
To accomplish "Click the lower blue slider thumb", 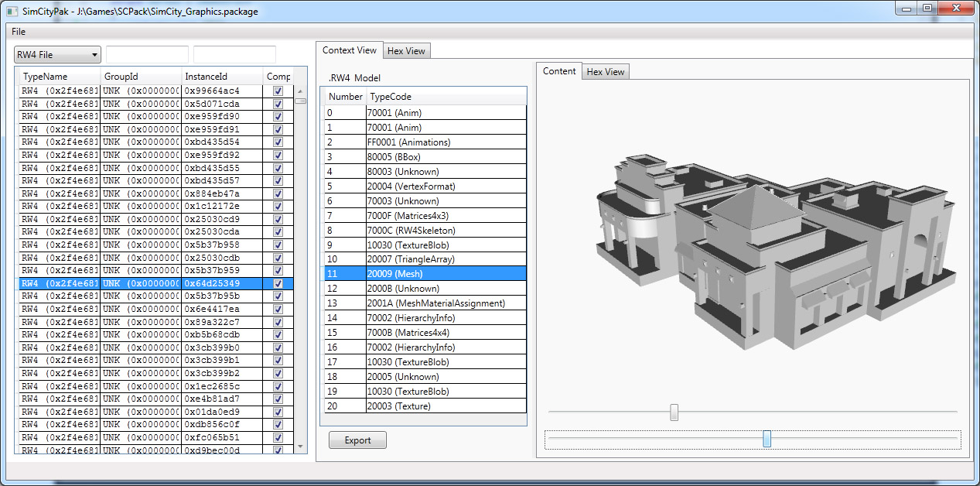I will pyautogui.click(x=767, y=439).
